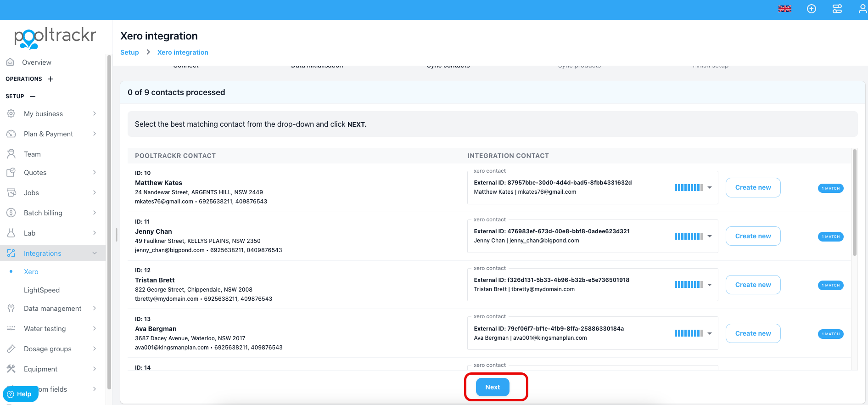
Task: Click the Setup breadcrumb link
Action: pyautogui.click(x=129, y=52)
